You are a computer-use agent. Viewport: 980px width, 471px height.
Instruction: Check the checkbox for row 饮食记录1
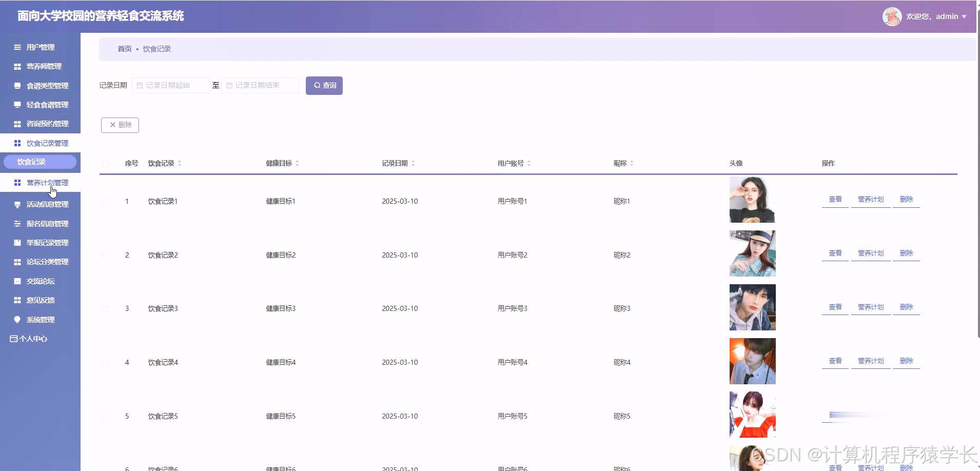(x=105, y=201)
